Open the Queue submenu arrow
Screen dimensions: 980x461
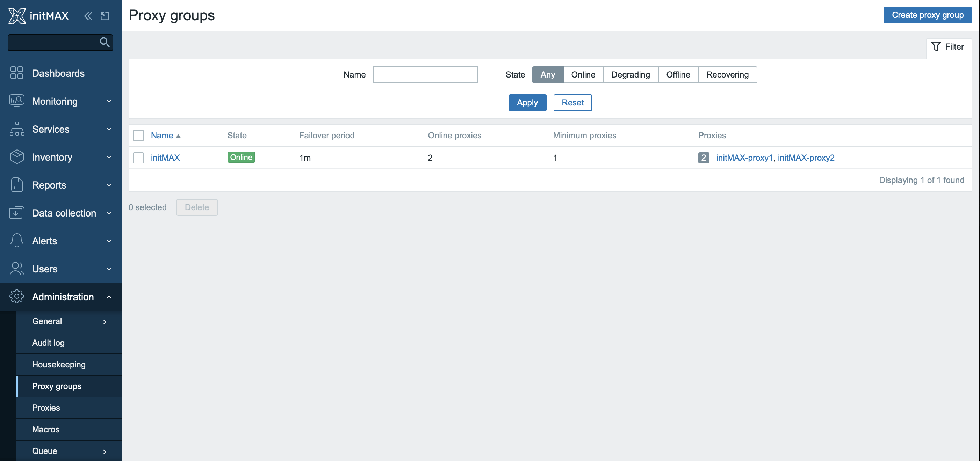pyautogui.click(x=105, y=452)
